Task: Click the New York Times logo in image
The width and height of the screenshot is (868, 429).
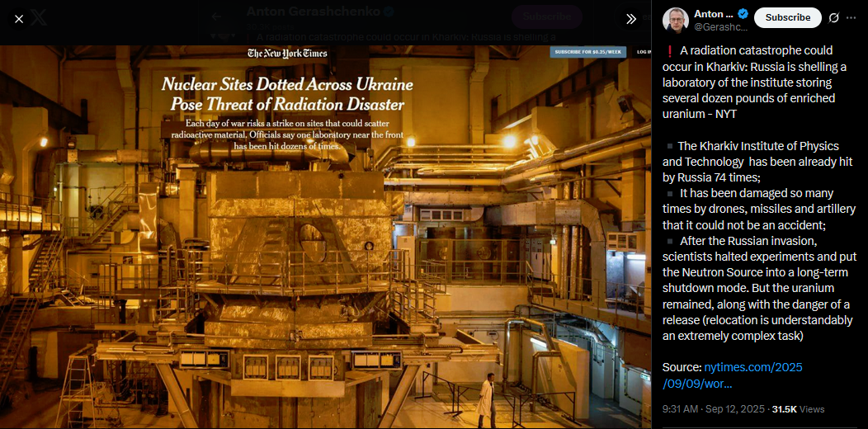Action: pyautogui.click(x=287, y=54)
